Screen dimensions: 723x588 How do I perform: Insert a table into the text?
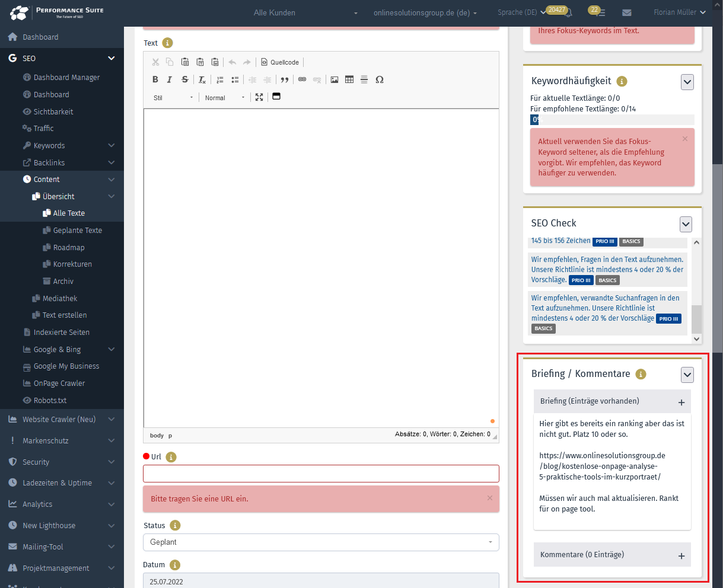point(349,79)
